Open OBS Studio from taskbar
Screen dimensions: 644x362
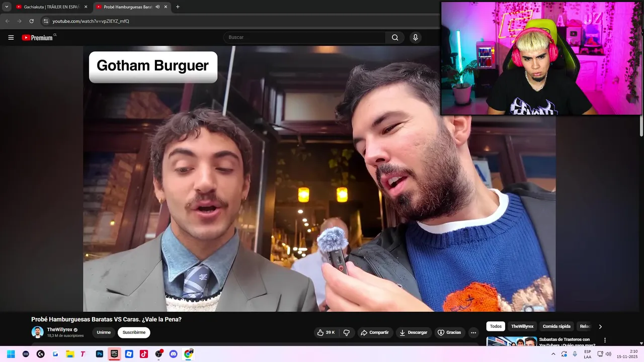tap(158, 354)
